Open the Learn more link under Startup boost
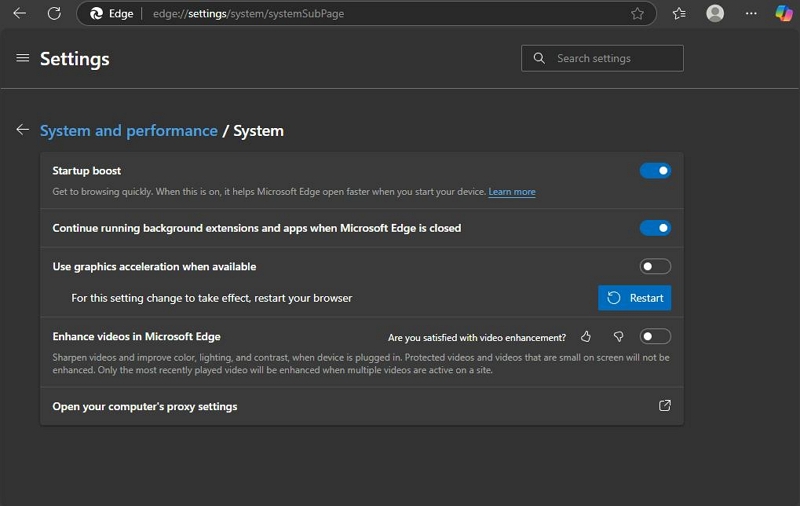The width and height of the screenshot is (800, 506). click(x=511, y=192)
